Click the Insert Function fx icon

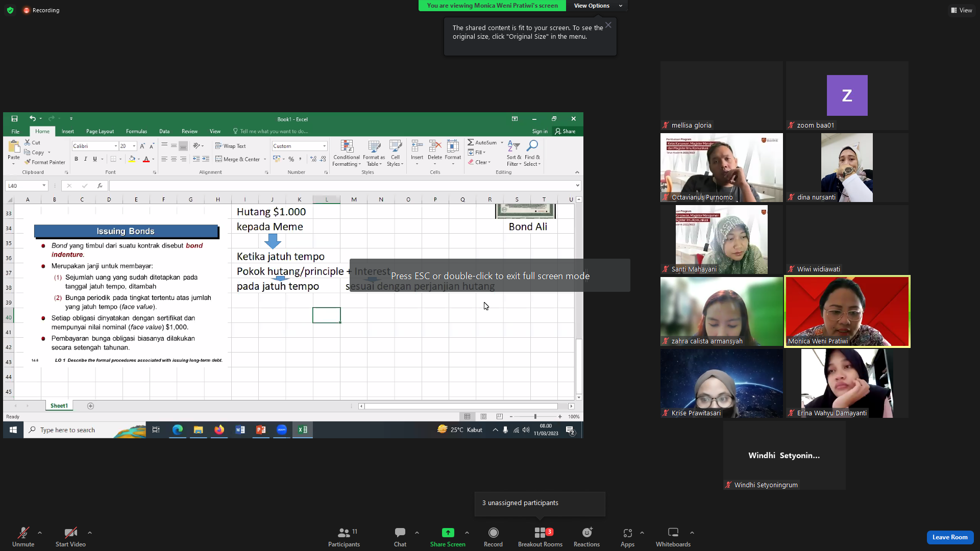(100, 186)
